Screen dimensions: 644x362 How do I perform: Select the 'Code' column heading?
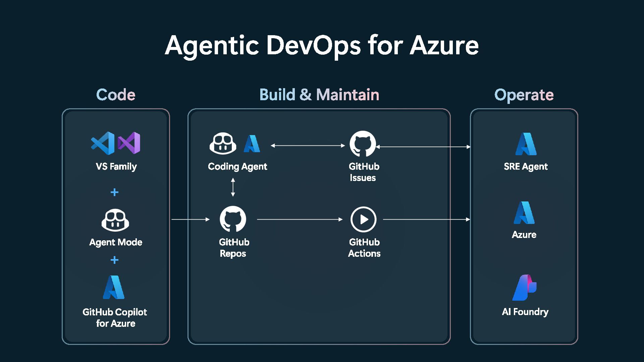pos(116,95)
